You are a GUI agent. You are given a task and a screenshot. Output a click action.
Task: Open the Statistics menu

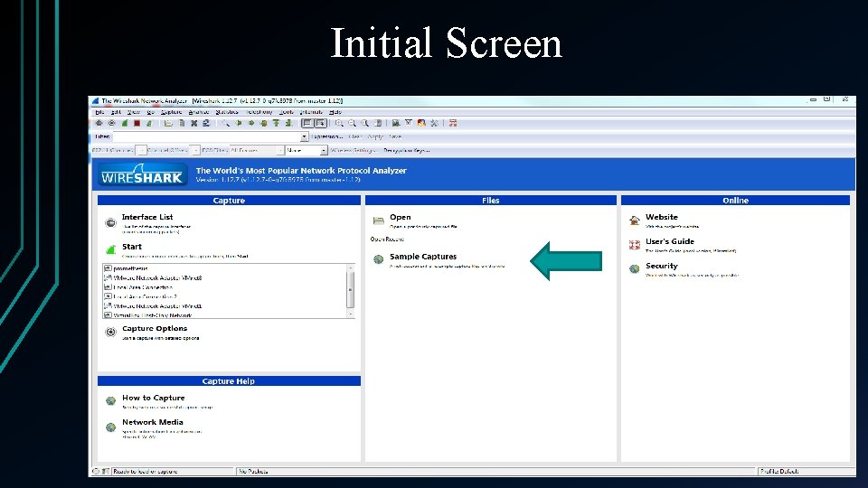pyautogui.click(x=227, y=112)
